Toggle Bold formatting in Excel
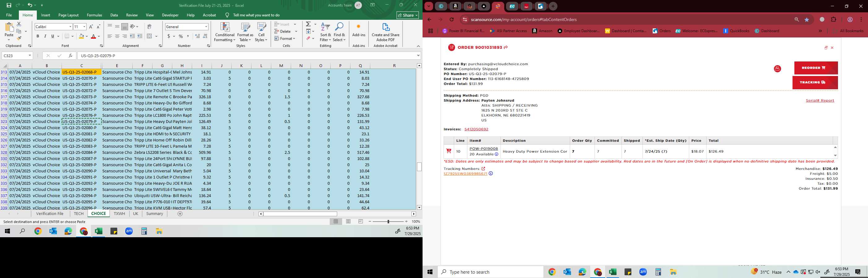The height and width of the screenshot is (278, 868). (x=38, y=36)
